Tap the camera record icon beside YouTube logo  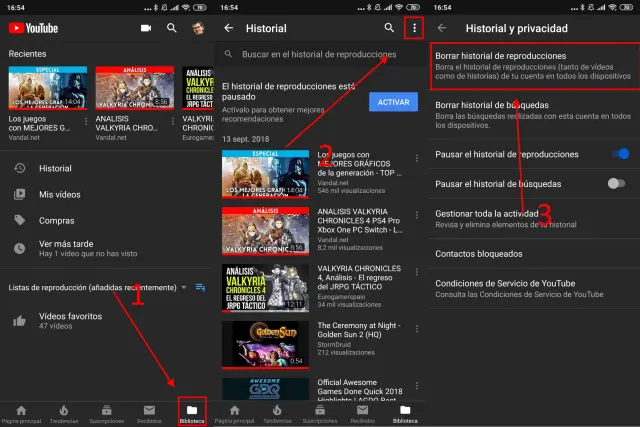147,28
